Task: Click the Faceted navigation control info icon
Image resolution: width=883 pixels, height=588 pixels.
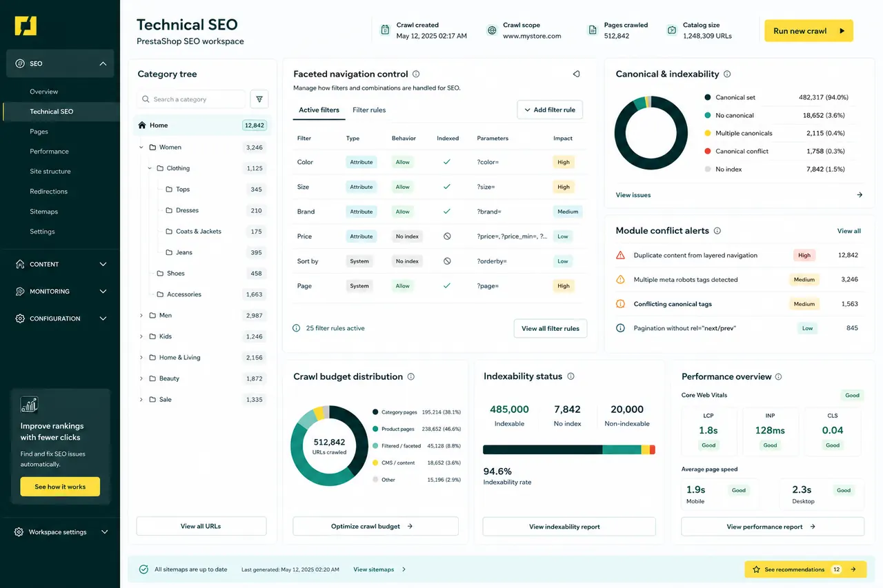Action: click(416, 74)
